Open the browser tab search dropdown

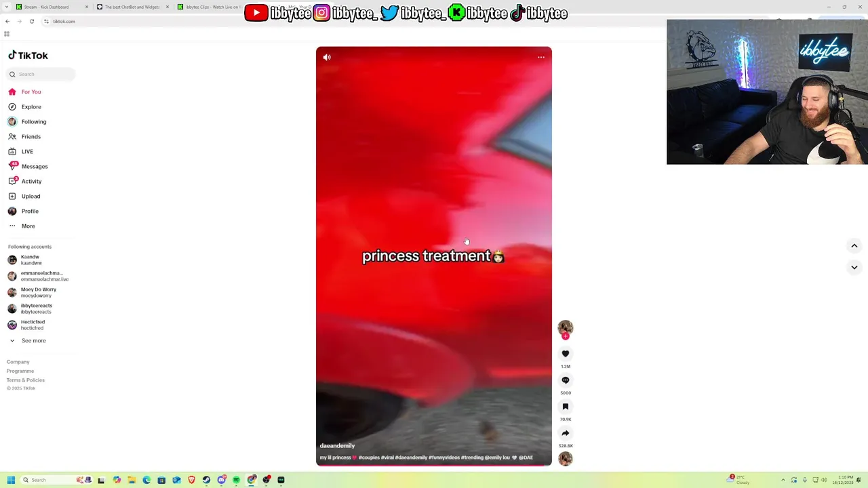click(x=5, y=7)
